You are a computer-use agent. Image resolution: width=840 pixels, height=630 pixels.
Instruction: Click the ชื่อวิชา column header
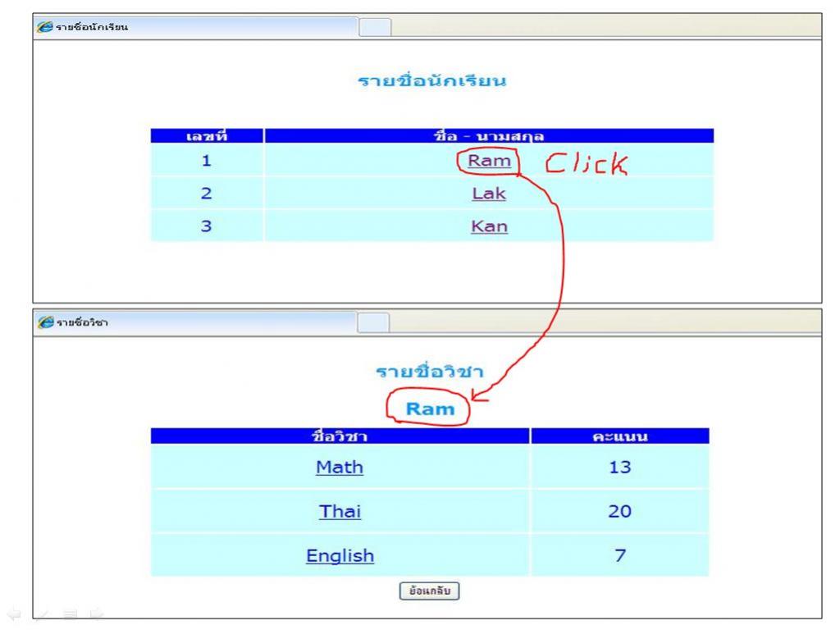pyautogui.click(x=340, y=436)
